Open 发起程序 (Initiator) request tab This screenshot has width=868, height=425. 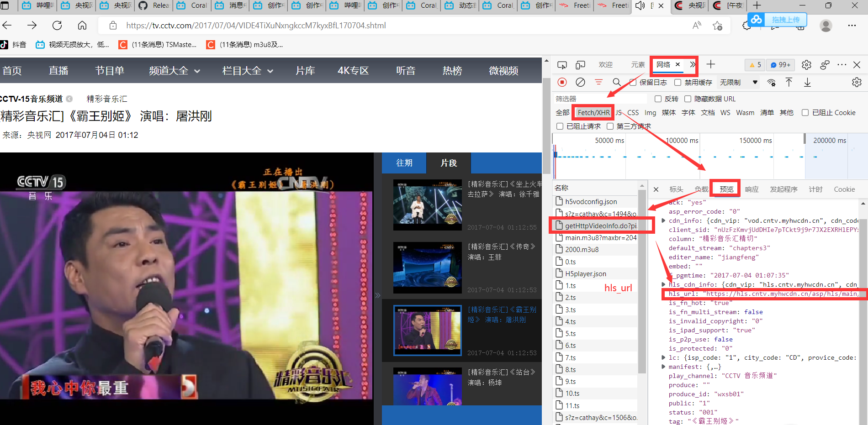[x=783, y=189]
